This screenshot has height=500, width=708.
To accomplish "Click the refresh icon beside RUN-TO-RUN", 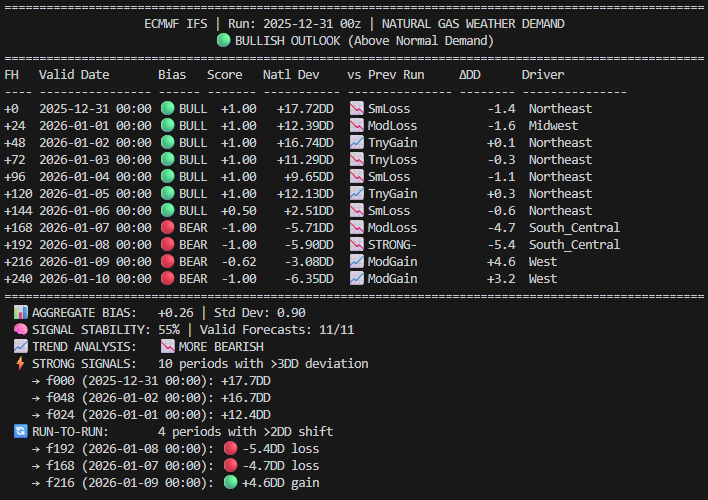I will click(21, 431).
